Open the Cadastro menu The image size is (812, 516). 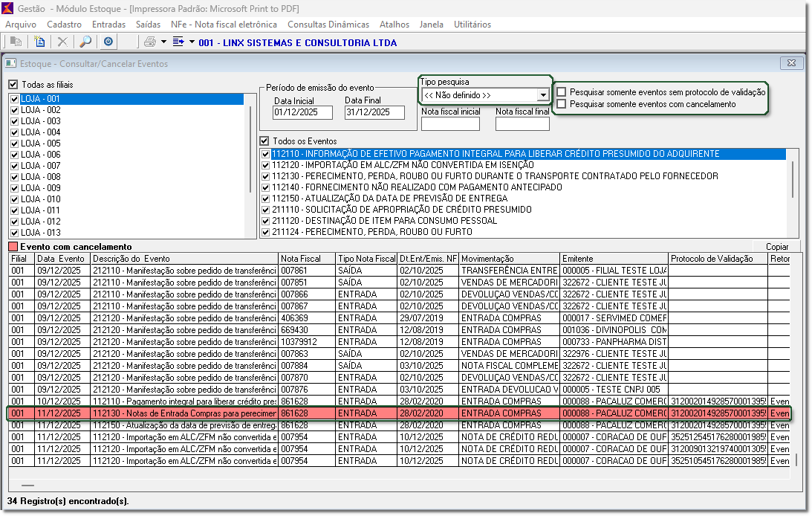(64, 25)
